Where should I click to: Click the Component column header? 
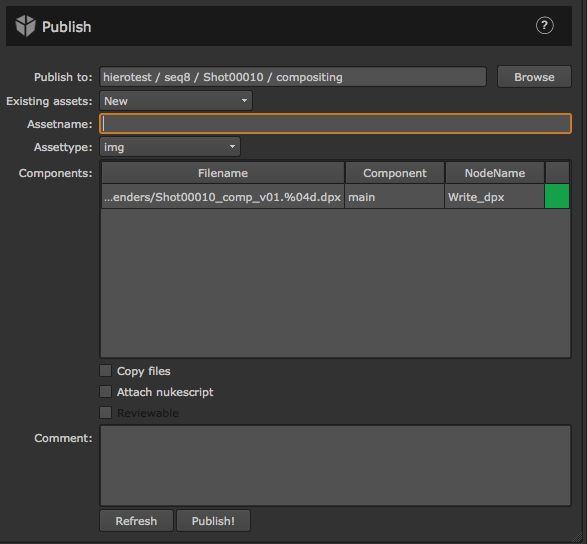point(395,173)
